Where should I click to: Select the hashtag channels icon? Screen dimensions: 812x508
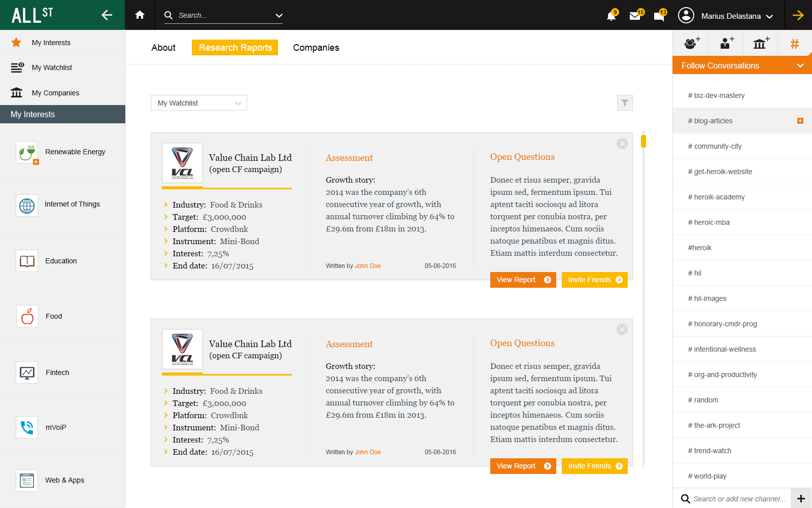[x=795, y=44]
